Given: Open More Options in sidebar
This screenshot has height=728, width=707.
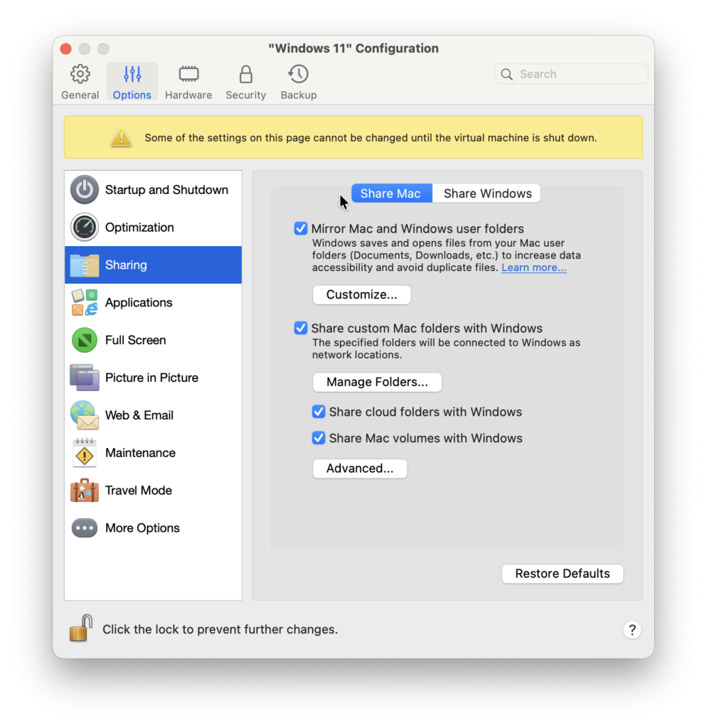Looking at the screenshot, I should click(x=154, y=528).
